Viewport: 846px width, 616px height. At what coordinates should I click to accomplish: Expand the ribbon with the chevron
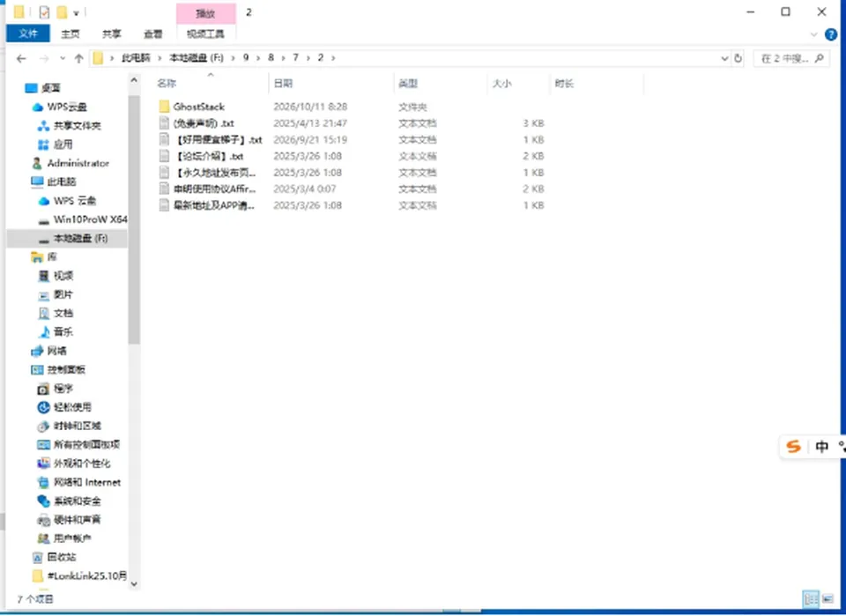click(x=813, y=34)
